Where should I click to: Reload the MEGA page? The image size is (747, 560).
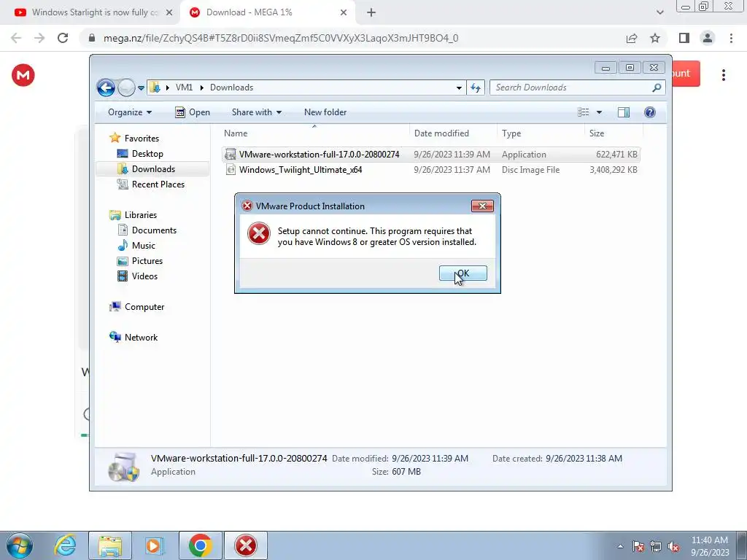pyautogui.click(x=63, y=38)
